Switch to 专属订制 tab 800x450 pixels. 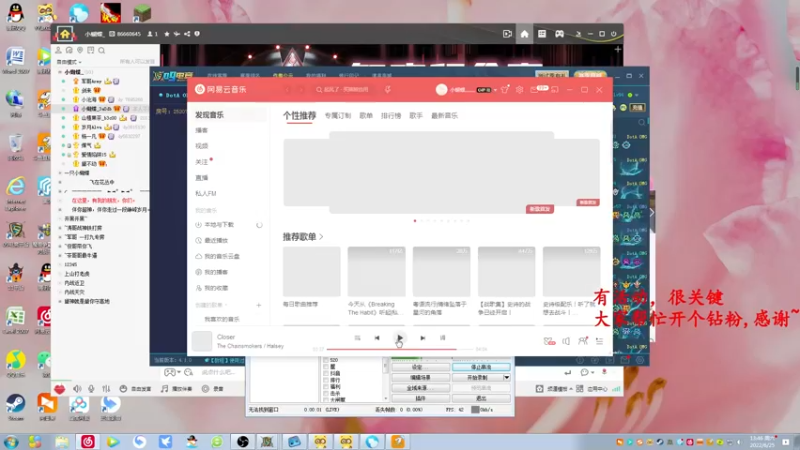[338, 116]
